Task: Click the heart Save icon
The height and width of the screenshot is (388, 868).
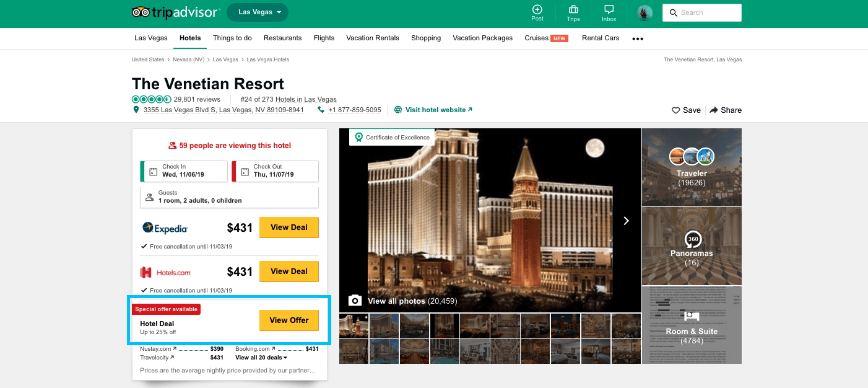Action: coord(676,110)
